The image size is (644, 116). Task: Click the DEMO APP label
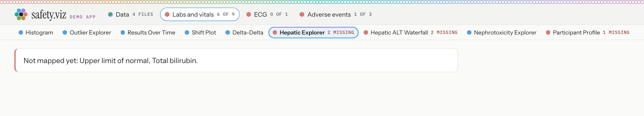coord(83,17)
